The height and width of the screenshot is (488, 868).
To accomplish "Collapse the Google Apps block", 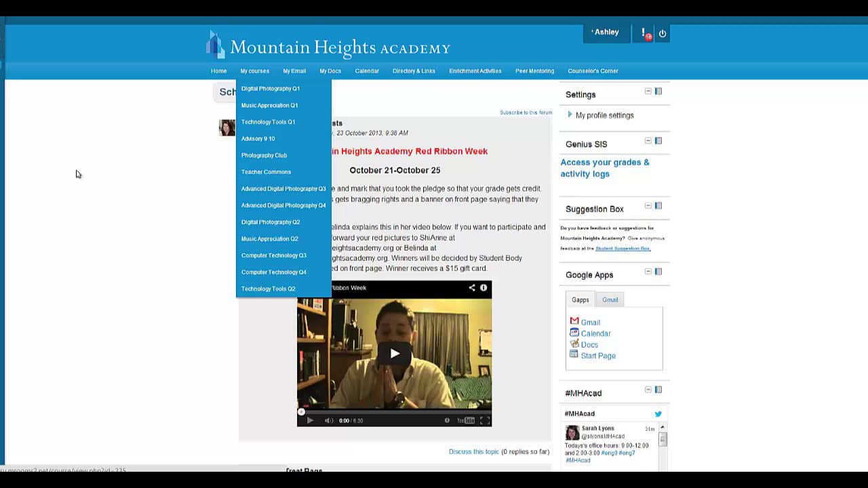I will pyautogui.click(x=648, y=271).
